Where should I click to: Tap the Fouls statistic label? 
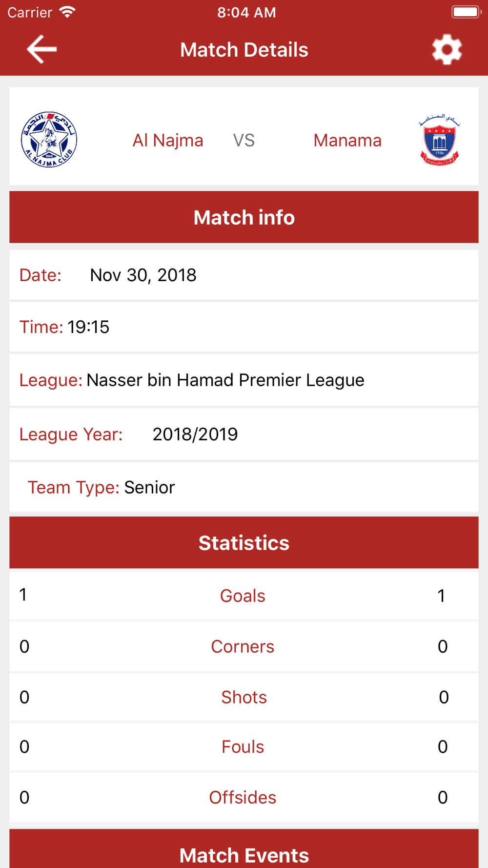coord(243,747)
